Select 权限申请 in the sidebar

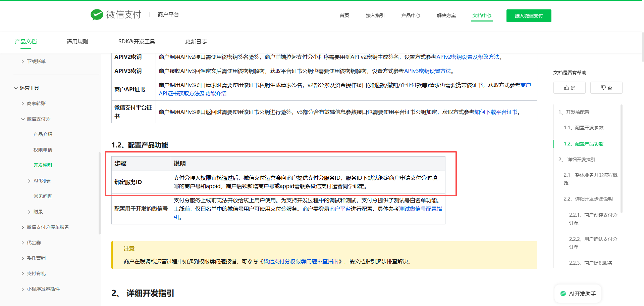pos(43,150)
